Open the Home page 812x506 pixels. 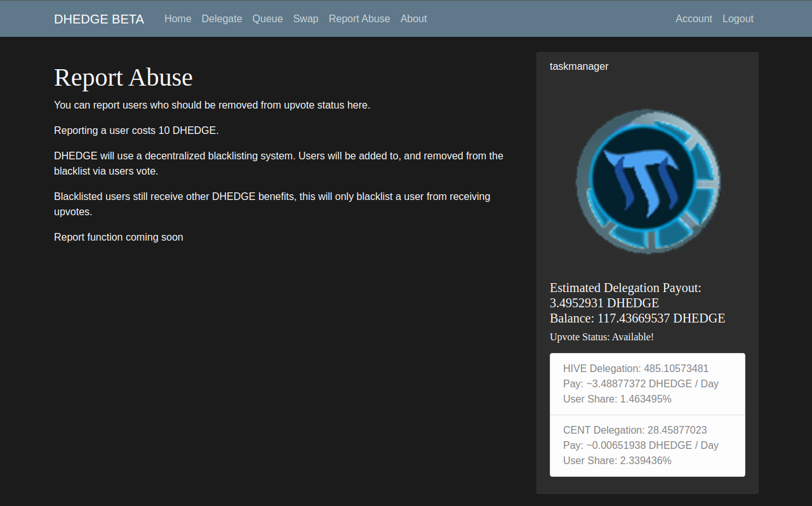[x=178, y=19]
